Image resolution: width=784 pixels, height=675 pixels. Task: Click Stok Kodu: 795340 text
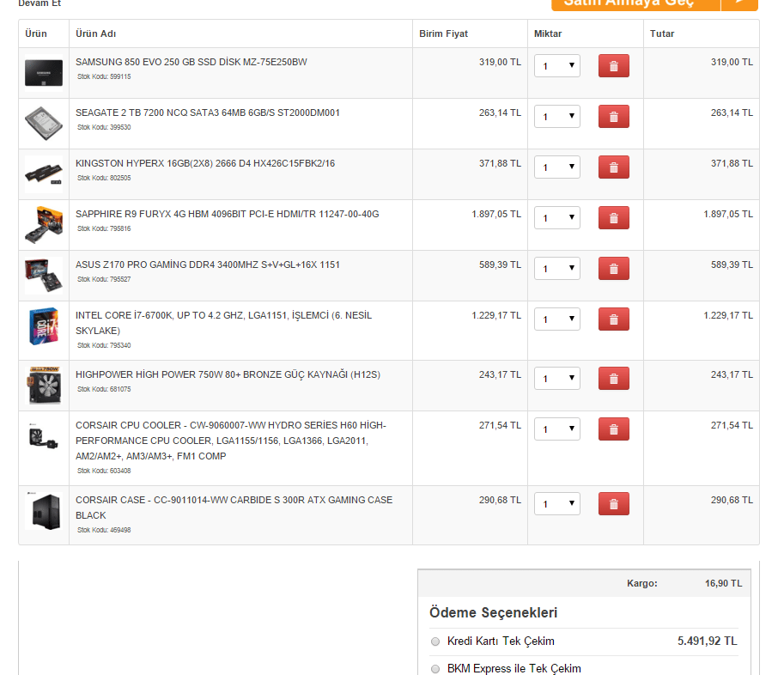[x=104, y=345]
